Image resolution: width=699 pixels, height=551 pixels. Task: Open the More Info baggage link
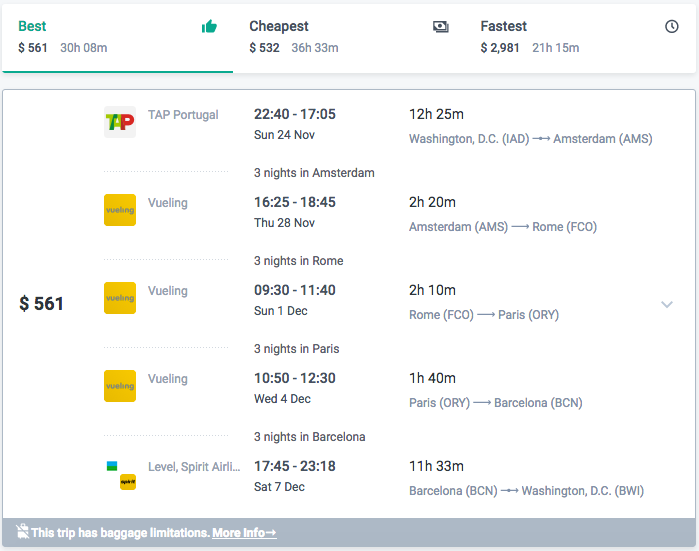click(x=244, y=533)
